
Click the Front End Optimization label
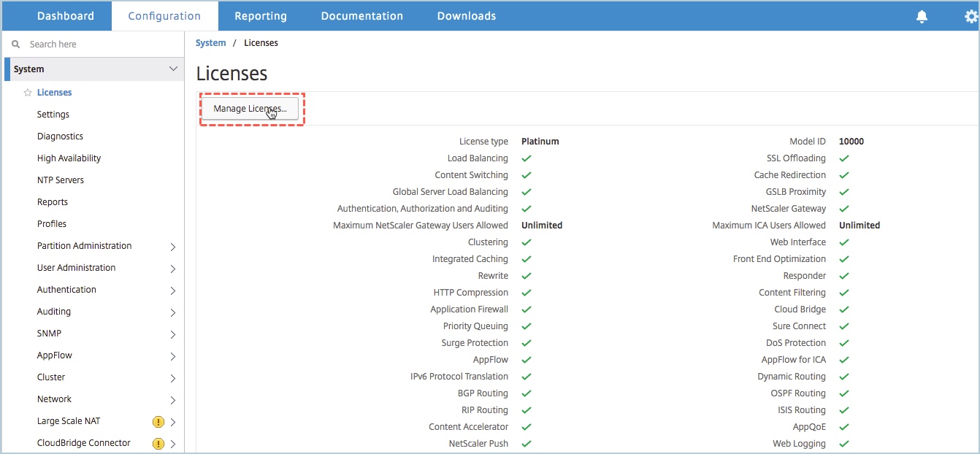pyautogui.click(x=779, y=259)
